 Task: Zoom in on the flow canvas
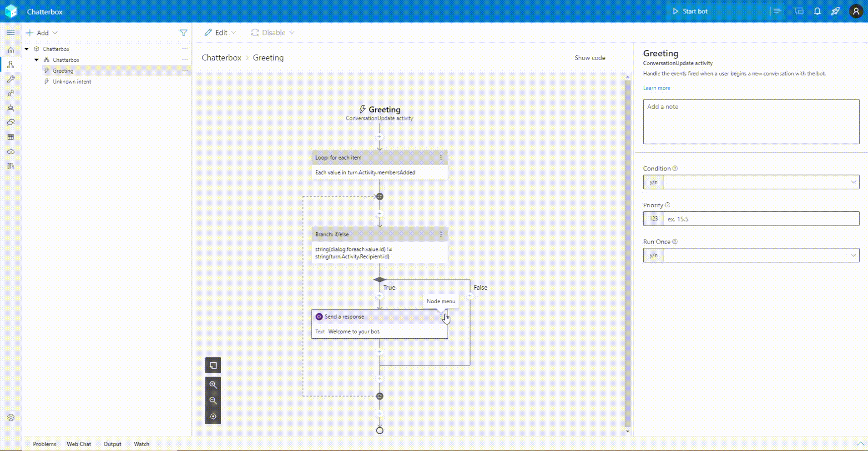click(213, 384)
